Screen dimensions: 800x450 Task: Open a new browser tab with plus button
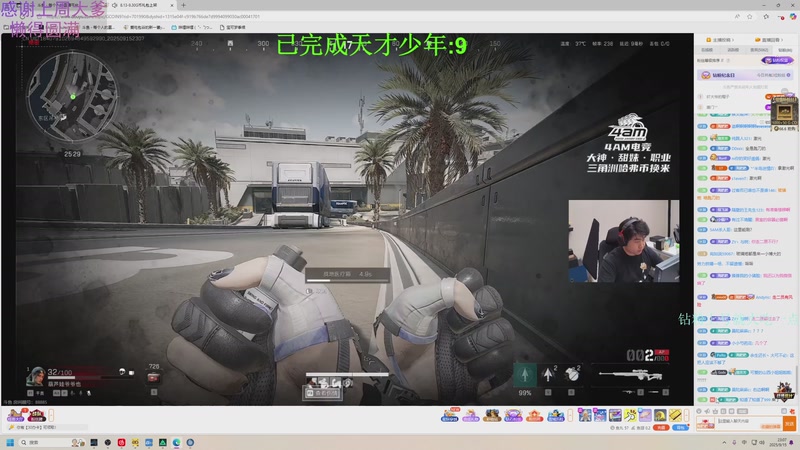(x=183, y=5)
